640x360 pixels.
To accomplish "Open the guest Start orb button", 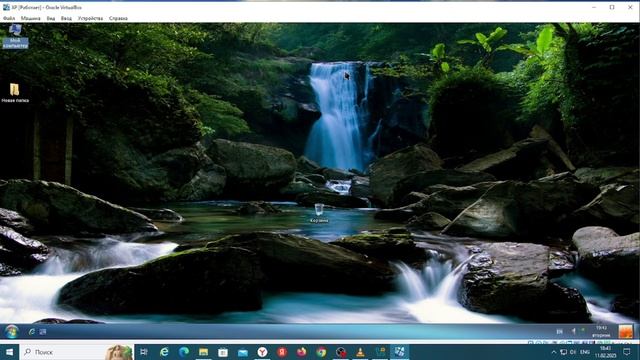I will 11,331.
